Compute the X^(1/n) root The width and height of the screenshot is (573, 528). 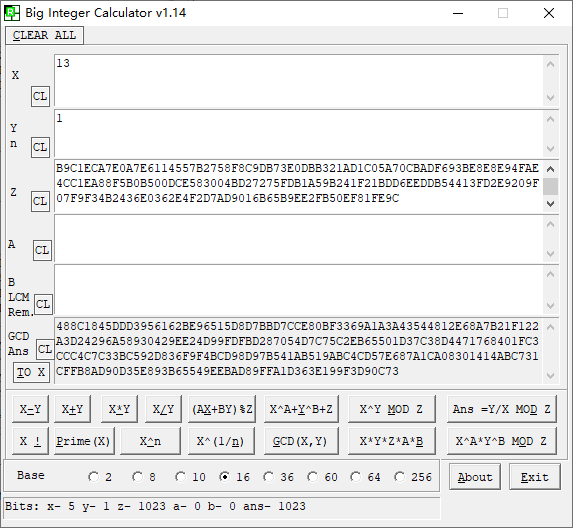click(x=221, y=441)
